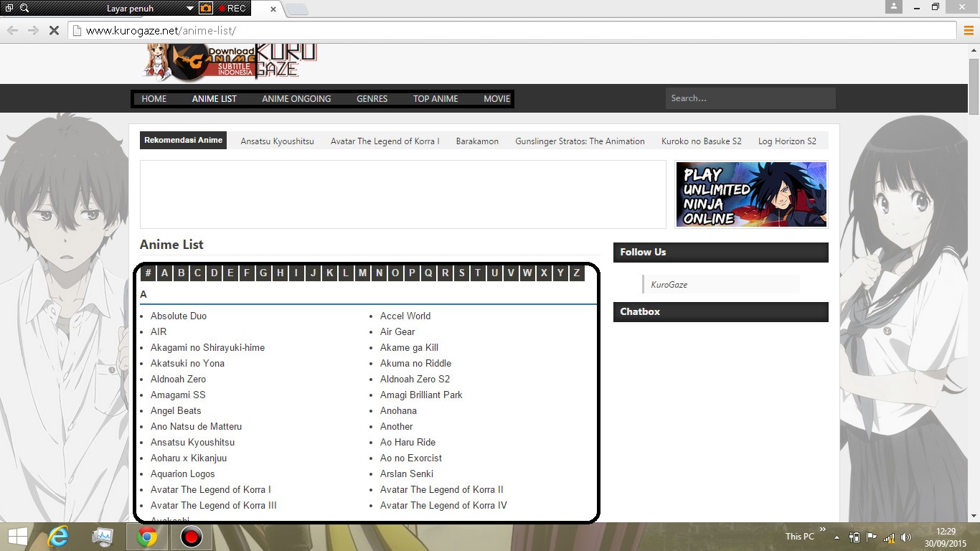Open ANIME ONGOING in the navigation bar
This screenshot has height=551, width=980.
296,99
